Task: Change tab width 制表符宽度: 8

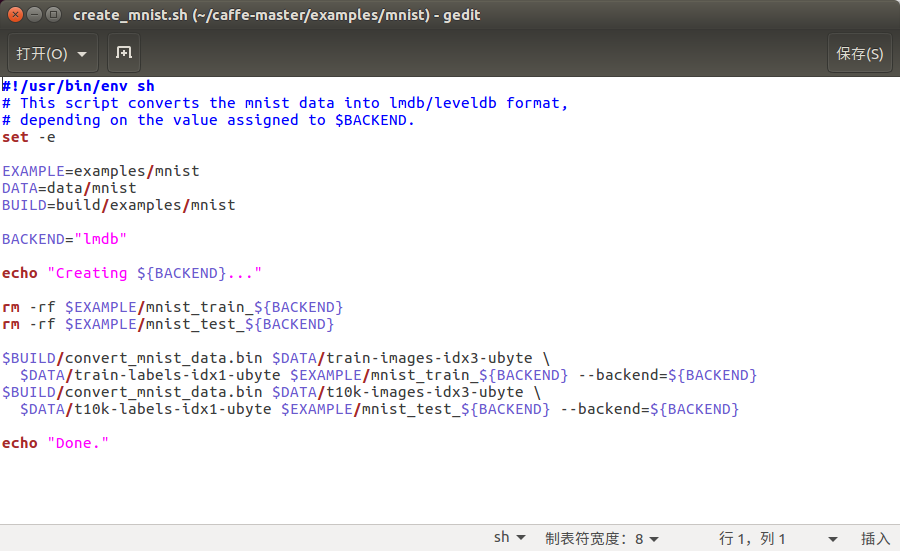Action: 602,538
